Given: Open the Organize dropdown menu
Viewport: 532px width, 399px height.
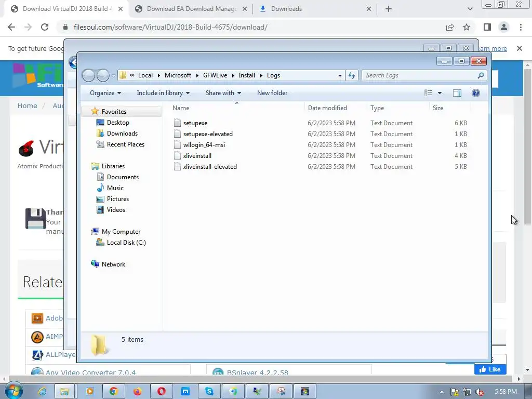Looking at the screenshot, I should tap(105, 92).
